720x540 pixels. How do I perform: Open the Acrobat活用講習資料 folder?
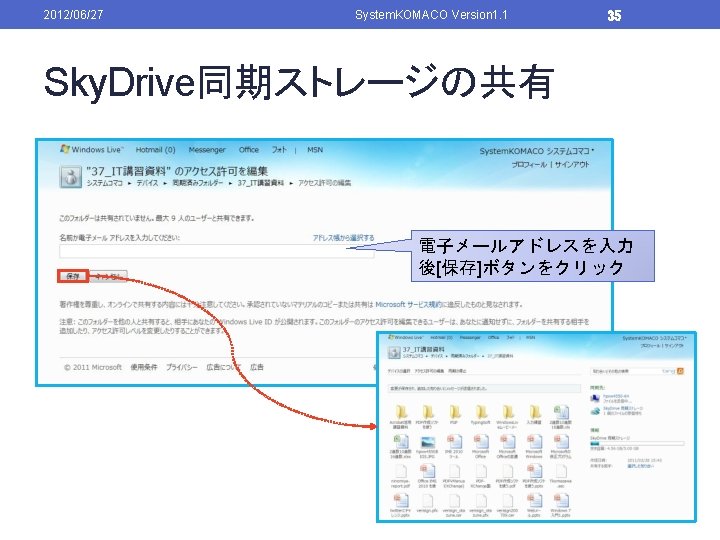point(400,416)
